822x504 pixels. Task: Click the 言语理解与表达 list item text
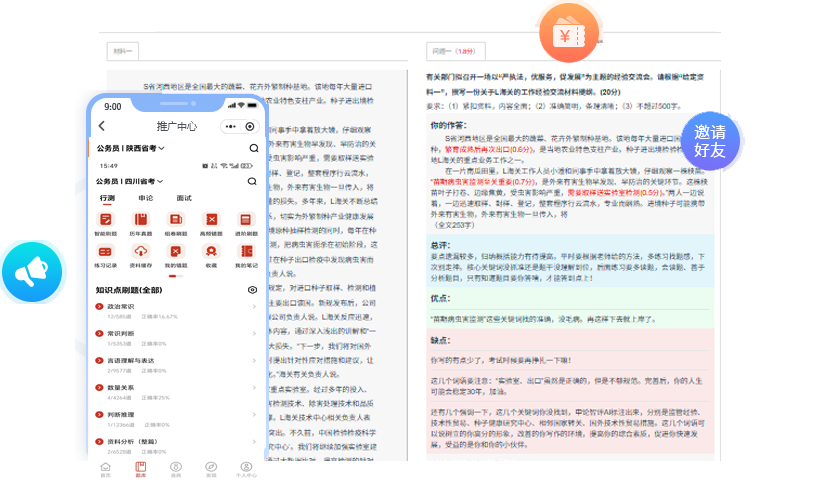point(131,360)
